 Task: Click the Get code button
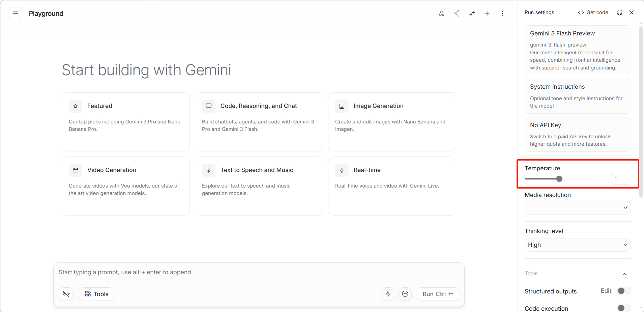593,12
